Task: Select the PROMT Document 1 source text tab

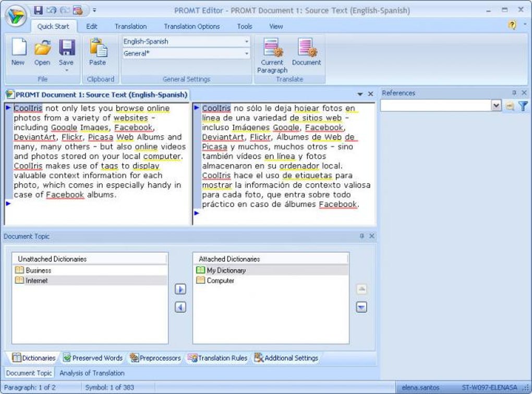Action: [97, 94]
